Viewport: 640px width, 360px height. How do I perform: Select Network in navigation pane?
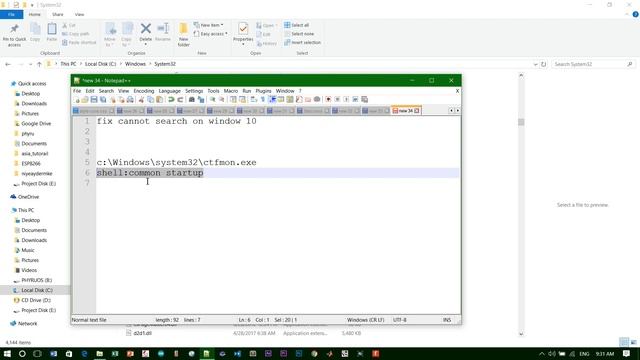(27, 324)
